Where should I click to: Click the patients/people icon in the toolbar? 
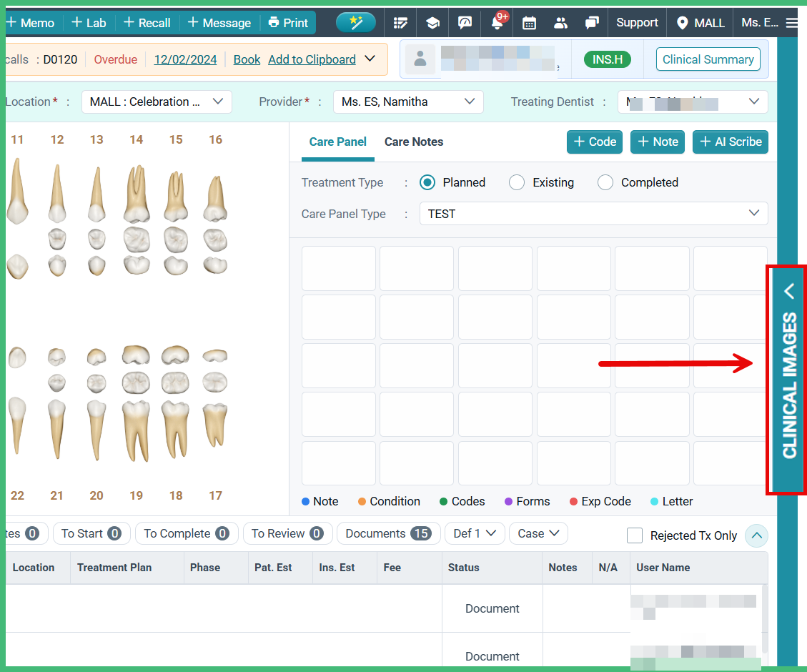coord(560,22)
